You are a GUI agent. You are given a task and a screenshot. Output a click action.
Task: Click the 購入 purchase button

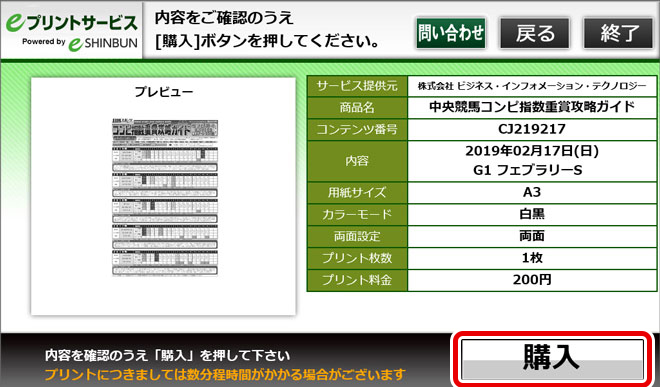click(x=552, y=360)
